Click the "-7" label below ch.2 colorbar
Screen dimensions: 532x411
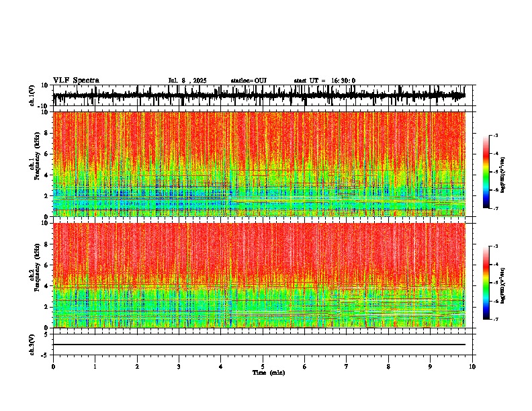click(x=496, y=319)
